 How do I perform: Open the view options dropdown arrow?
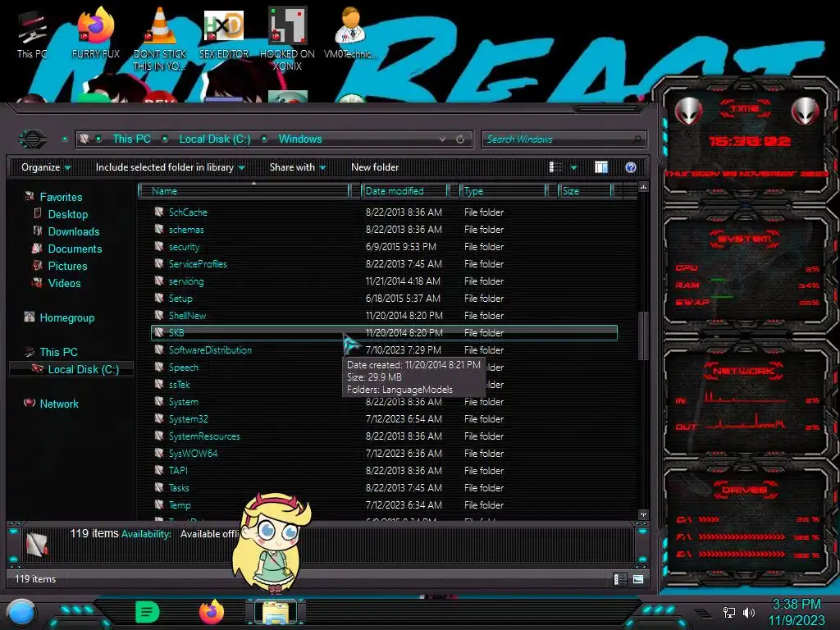click(573, 167)
